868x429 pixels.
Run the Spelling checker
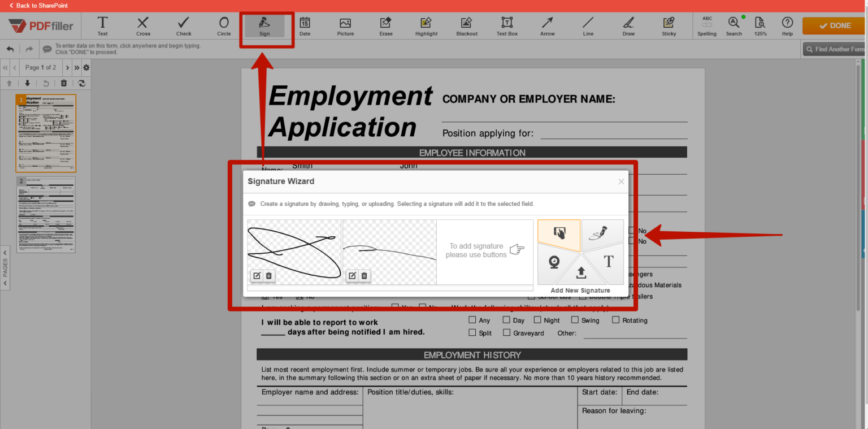coord(707,25)
